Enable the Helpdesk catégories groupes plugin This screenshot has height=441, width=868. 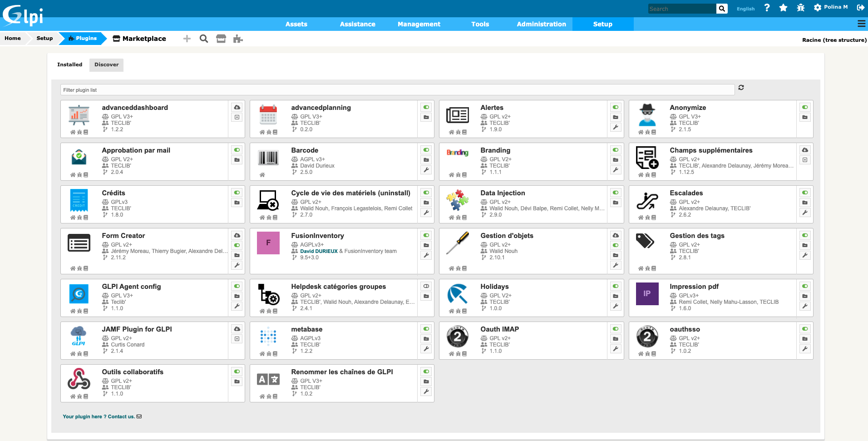[426, 286]
